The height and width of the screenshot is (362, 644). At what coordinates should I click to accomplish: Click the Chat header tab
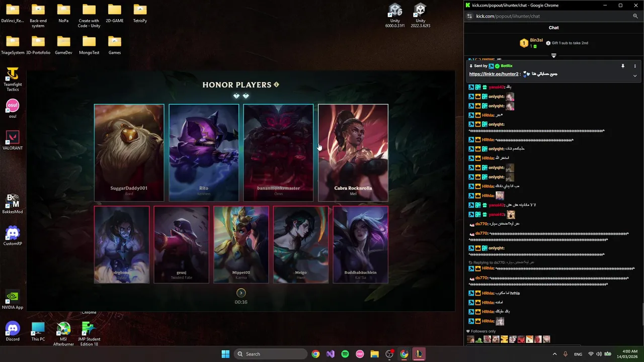pos(553,28)
